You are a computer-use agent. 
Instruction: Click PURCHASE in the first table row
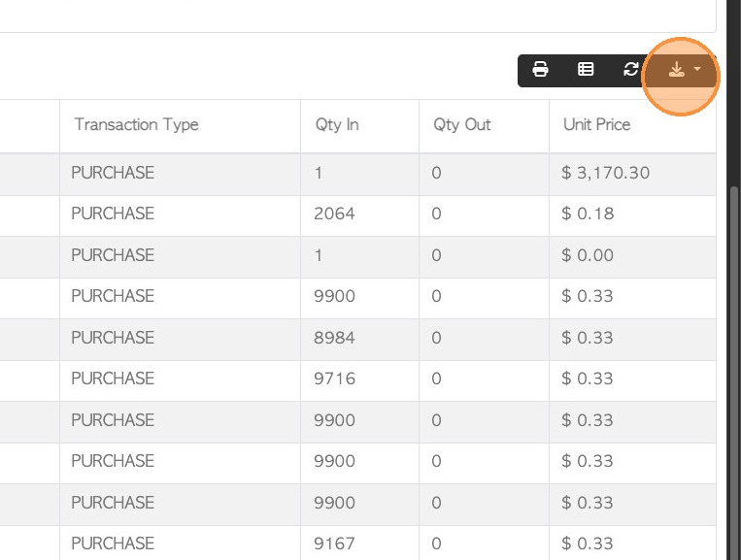point(113,173)
